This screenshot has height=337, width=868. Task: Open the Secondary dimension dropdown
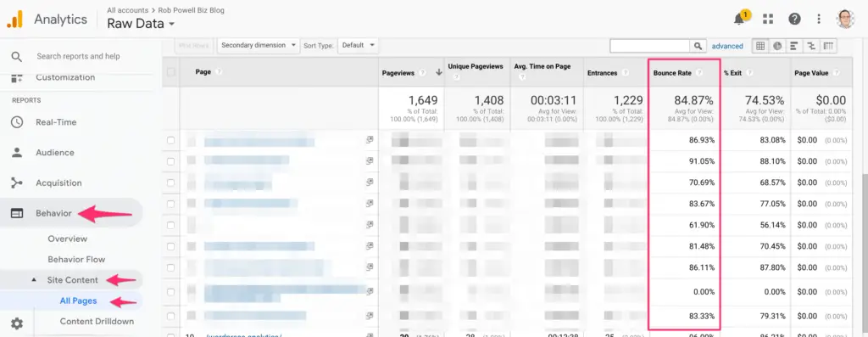[259, 46]
